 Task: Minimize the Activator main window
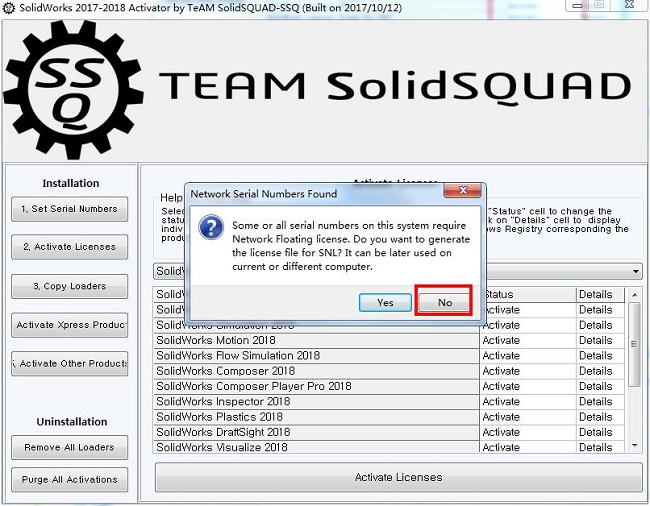point(577,5)
